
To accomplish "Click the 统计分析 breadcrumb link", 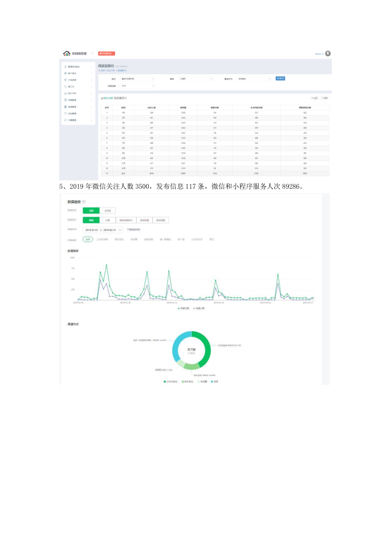I will coord(112,71).
